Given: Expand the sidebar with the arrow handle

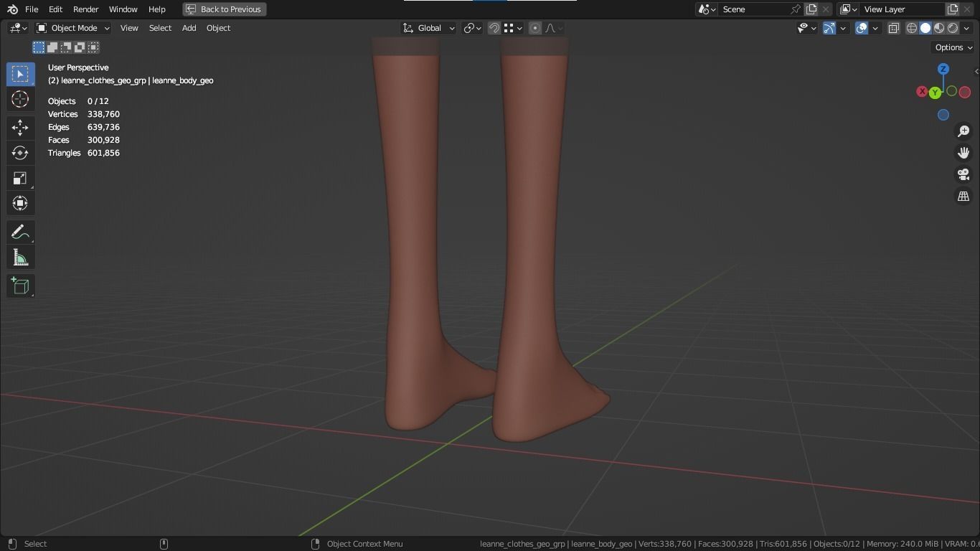Looking at the screenshot, I should (976, 72).
